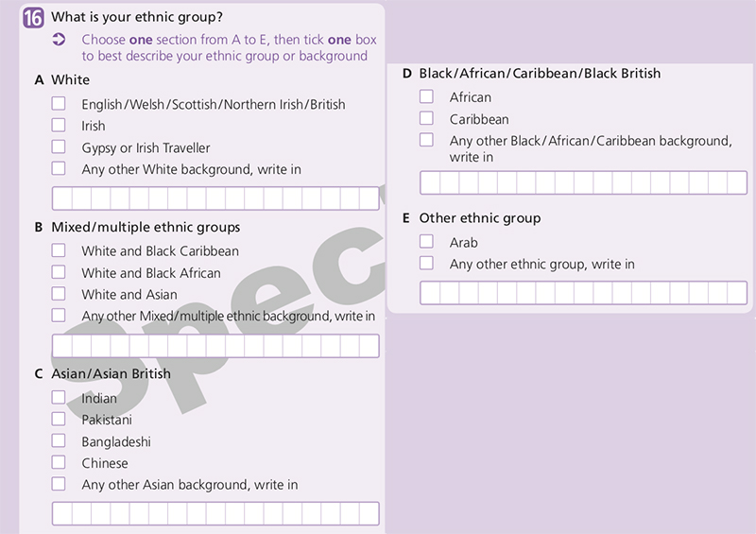Tick the English/Welsh/Scottish/Northern Irish/British checkbox
Image resolution: width=756 pixels, height=534 pixels.
[59, 104]
